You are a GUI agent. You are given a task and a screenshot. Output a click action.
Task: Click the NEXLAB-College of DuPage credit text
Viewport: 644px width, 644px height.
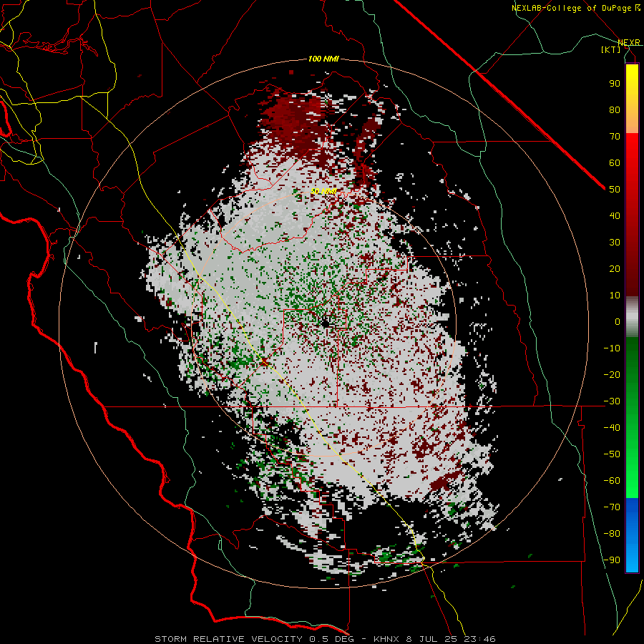(576, 8)
